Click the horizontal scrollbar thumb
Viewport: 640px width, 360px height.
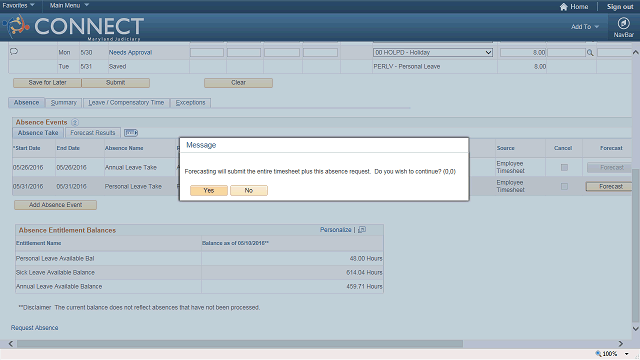coord(240,344)
